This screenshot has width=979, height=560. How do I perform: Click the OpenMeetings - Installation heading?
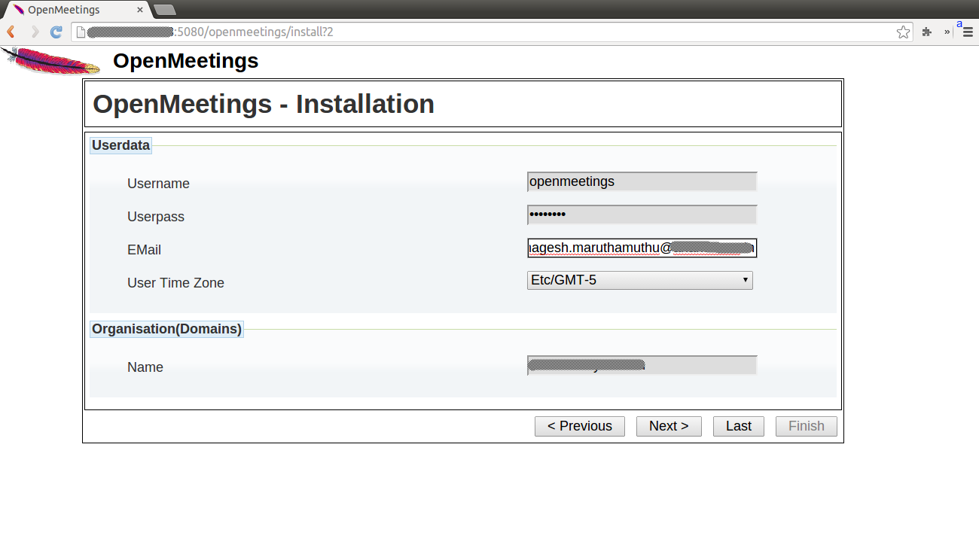click(264, 104)
